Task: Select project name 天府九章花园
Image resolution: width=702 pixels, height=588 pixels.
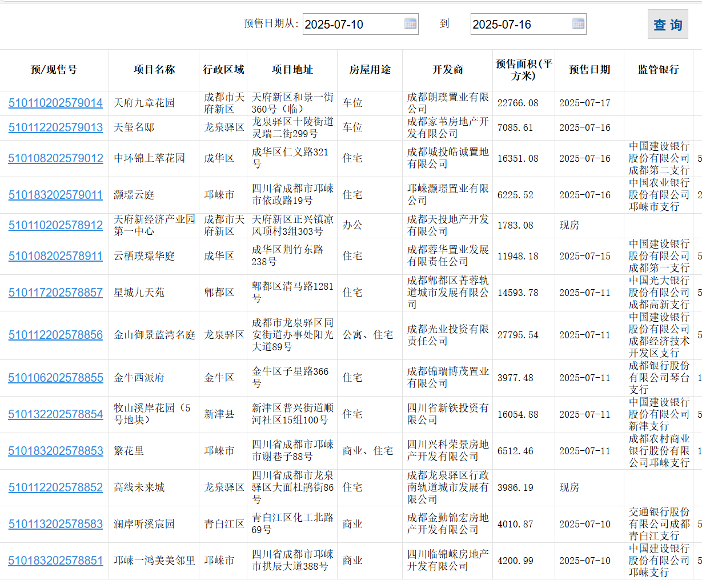Action: pyautogui.click(x=144, y=103)
